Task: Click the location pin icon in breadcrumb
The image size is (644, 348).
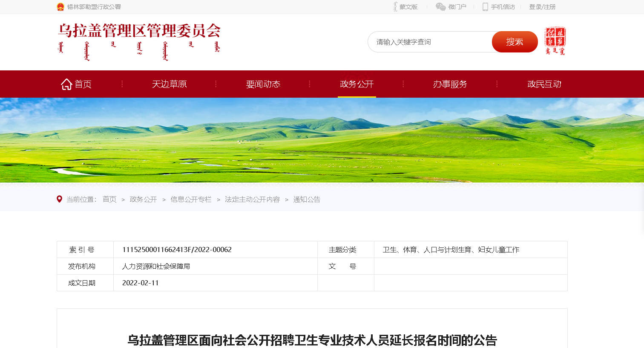Action: [x=60, y=199]
